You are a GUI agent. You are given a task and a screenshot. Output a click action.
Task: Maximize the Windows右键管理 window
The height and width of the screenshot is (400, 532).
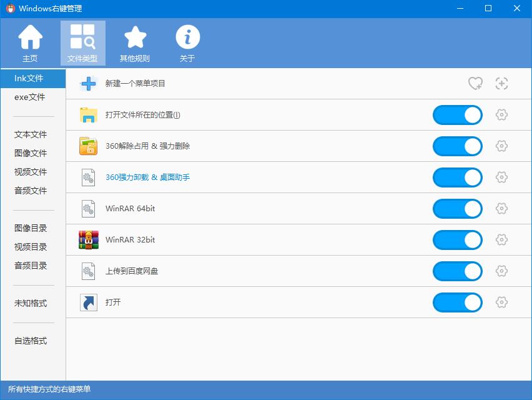[x=488, y=9]
